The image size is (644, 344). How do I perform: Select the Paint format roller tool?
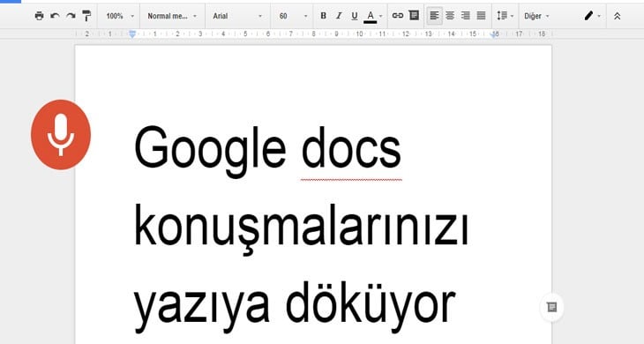click(x=86, y=16)
